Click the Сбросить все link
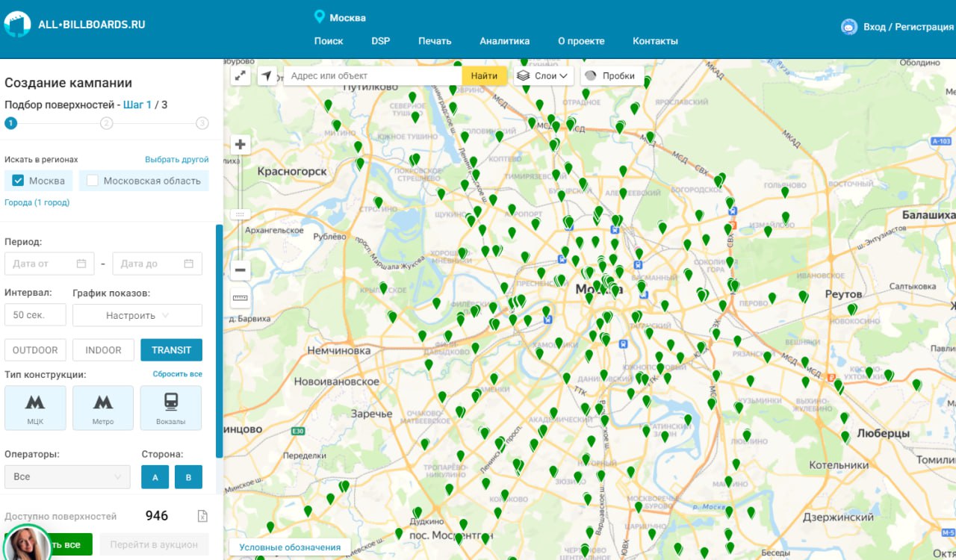956x560 pixels. click(x=178, y=374)
